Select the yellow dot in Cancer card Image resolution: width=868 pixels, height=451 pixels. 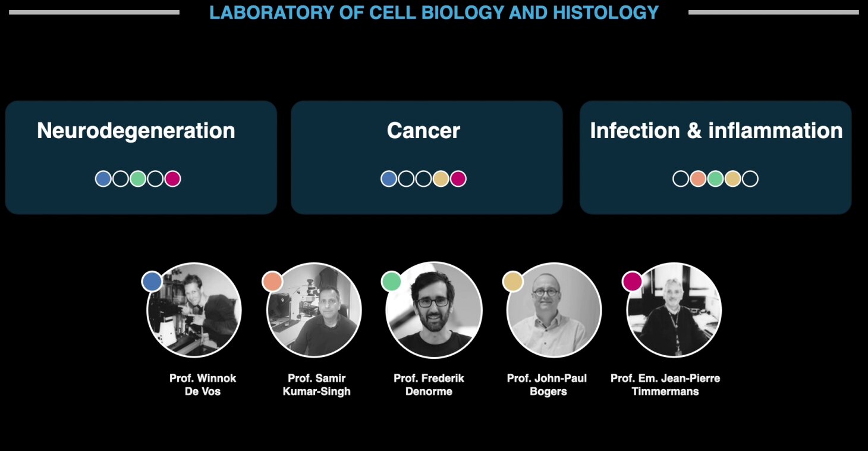(441, 178)
